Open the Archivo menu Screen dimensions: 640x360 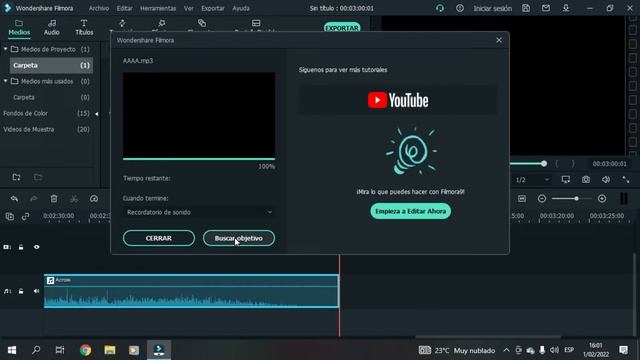tap(99, 8)
